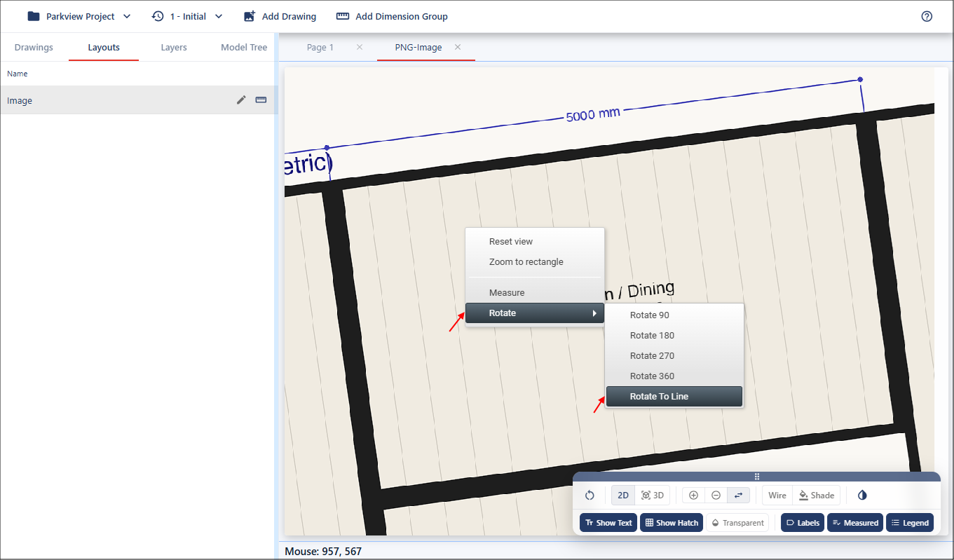The width and height of the screenshot is (954, 560).
Task: Open the 1 - Initial revision dropdown
Action: tap(187, 16)
